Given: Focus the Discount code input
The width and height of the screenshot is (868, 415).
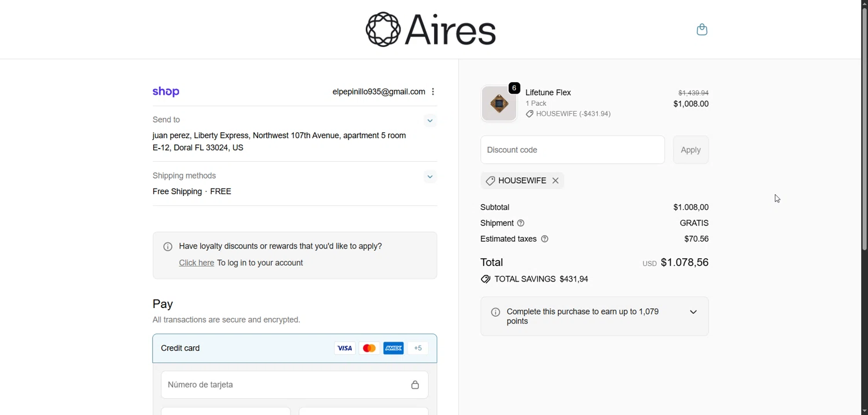Looking at the screenshot, I should (x=572, y=150).
